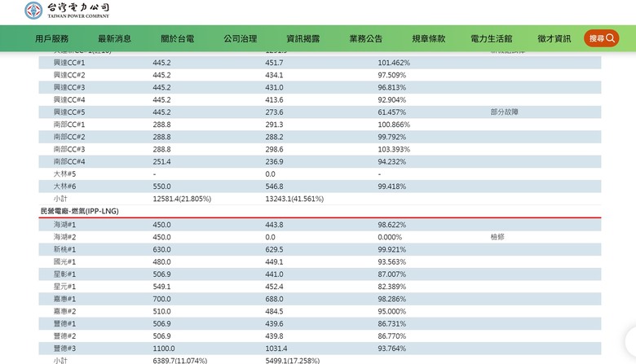This screenshot has width=636, height=364.
Task: Open the 資訊揭露 menu
Action: coord(303,38)
